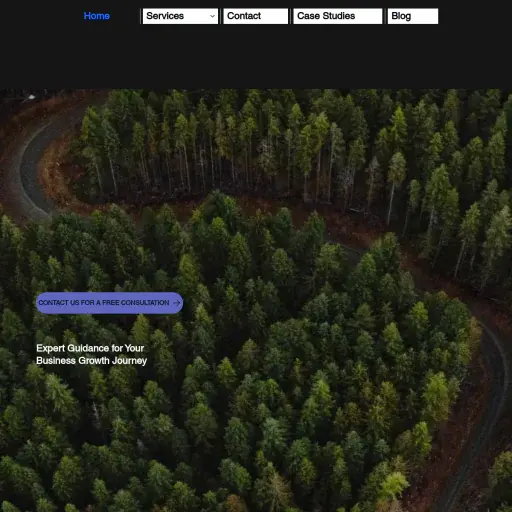Click the divider bar before the Case Studies item
Image resolution: width=512 pixels, height=512 pixels.
(x=291, y=16)
